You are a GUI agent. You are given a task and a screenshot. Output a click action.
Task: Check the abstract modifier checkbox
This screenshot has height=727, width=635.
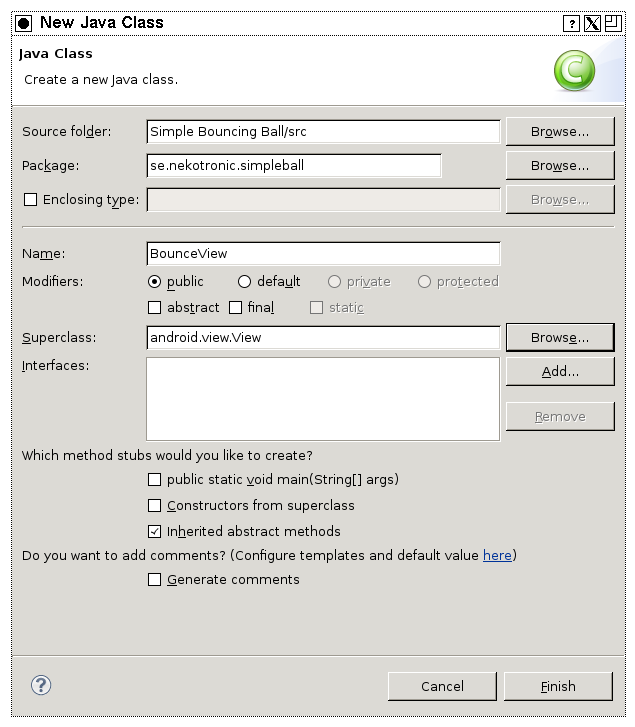(x=154, y=307)
